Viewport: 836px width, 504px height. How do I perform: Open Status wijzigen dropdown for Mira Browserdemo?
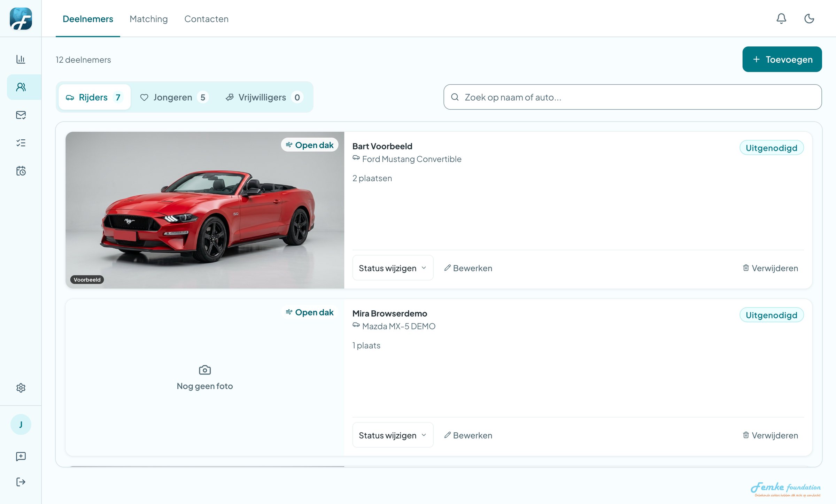coord(393,435)
